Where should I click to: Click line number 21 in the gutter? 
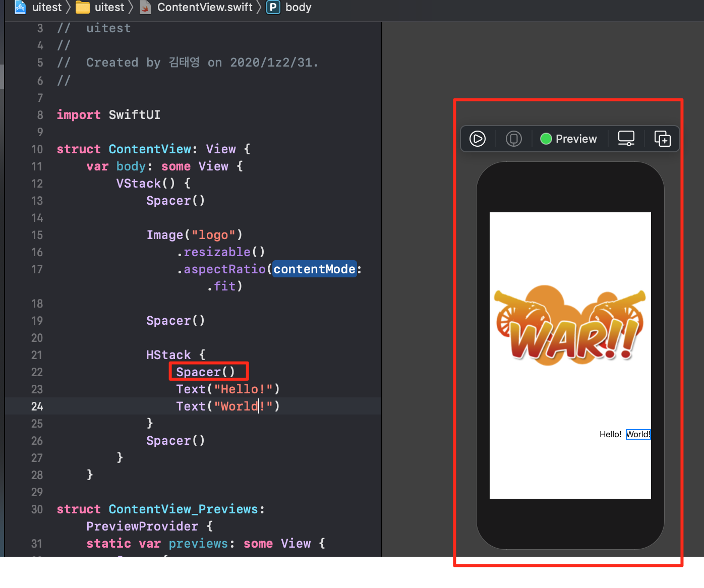point(37,355)
